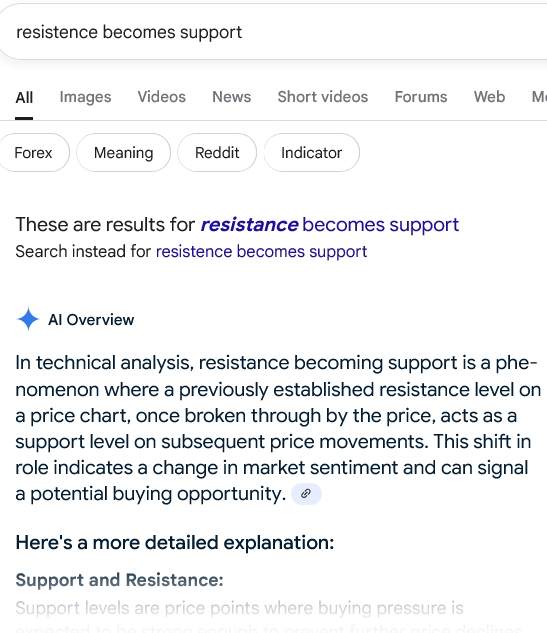Viewport: 547px width, 633px height.
Task: Click the AI Overview sparkle icon
Action: click(28, 319)
